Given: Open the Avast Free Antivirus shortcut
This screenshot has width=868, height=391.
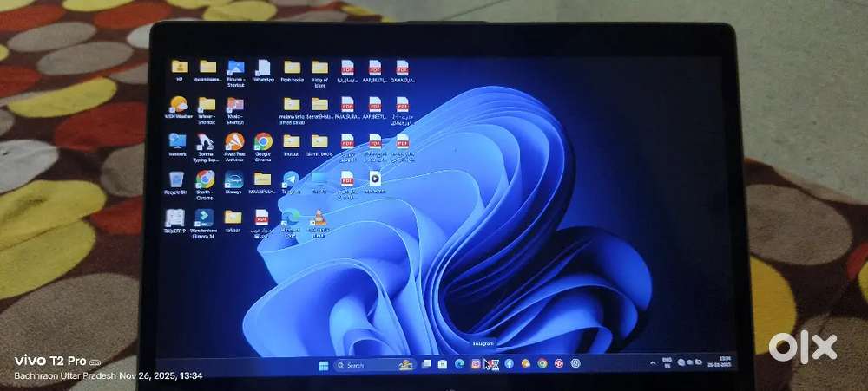Looking at the screenshot, I should 234,141.
